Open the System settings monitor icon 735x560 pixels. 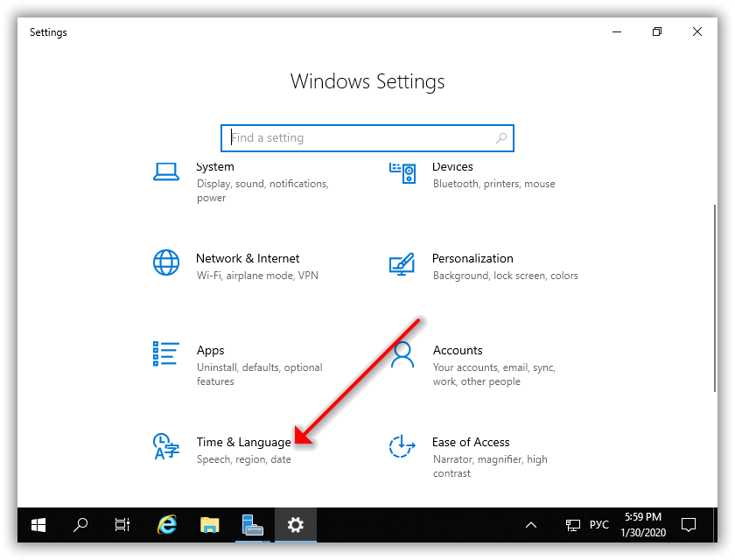[x=166, y=171]
